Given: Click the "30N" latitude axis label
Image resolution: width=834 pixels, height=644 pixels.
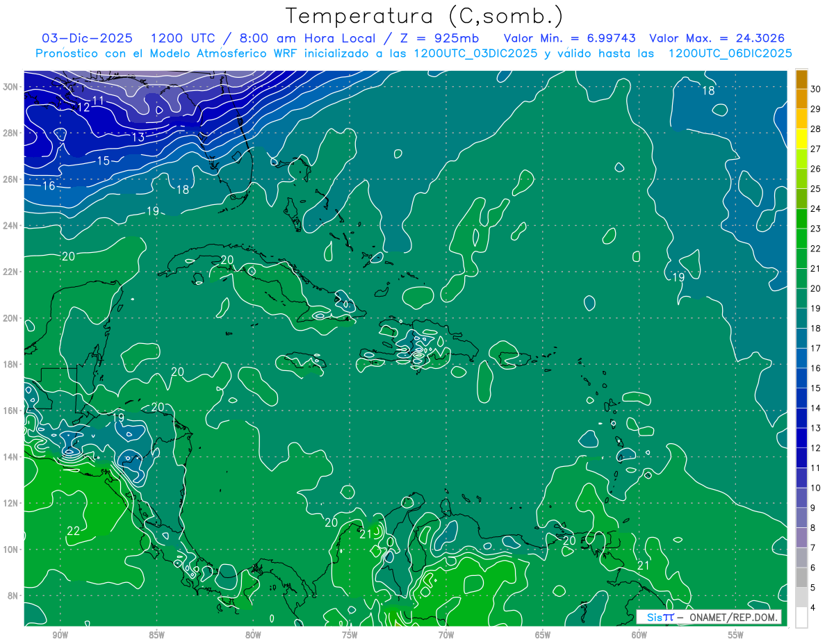Looking at the screenshot, I should 11,87.
